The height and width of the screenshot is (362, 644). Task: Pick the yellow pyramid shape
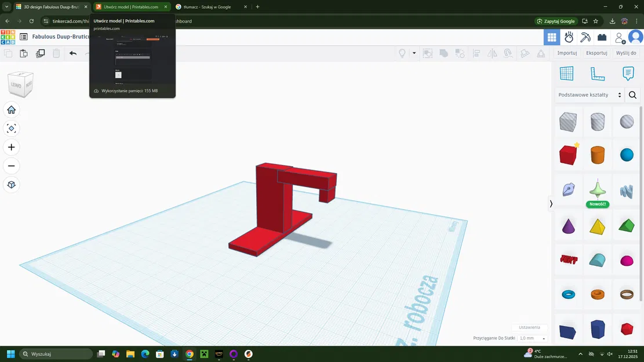tap(598, 226)
